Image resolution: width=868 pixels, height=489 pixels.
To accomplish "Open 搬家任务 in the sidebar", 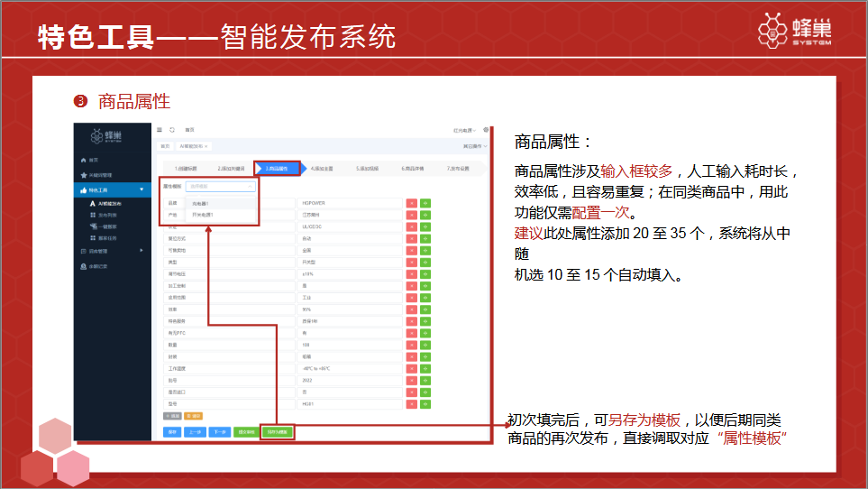I will pyautogui.click(x=107, y=238).
